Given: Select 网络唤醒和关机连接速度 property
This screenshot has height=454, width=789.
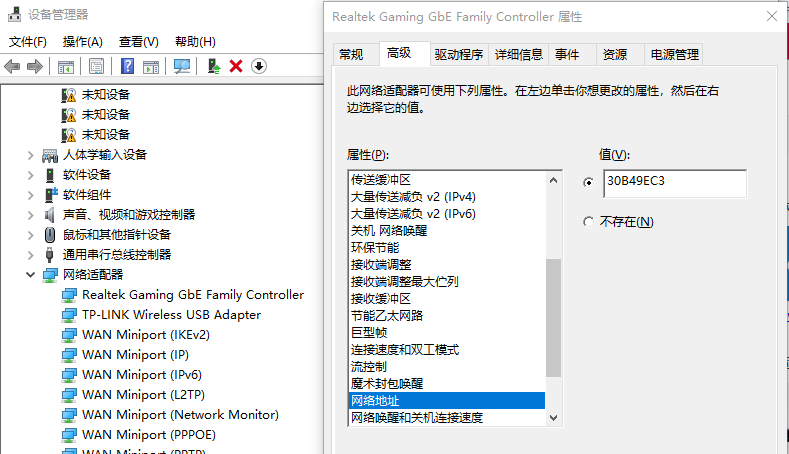Looking at the screenshot, I should [417, 418].
